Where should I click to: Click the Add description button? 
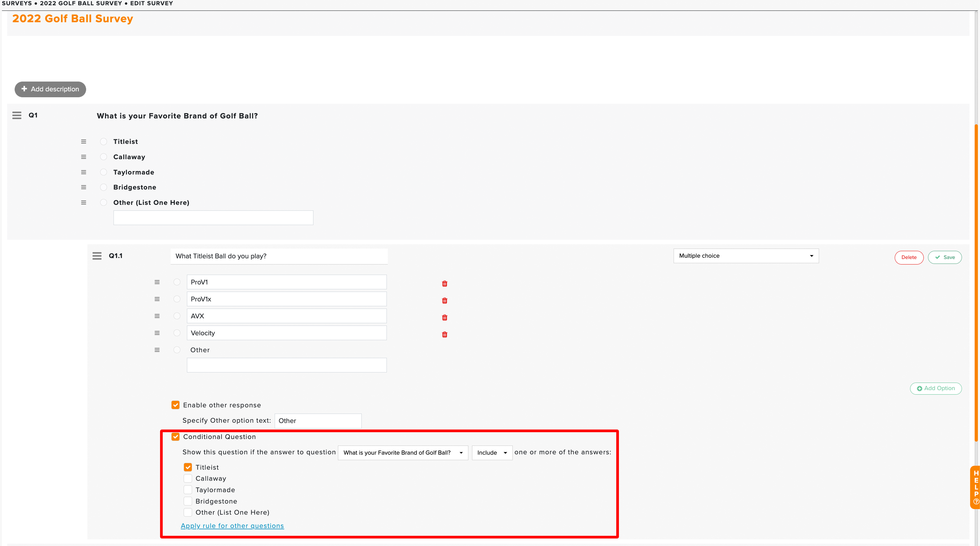[50, 89]
